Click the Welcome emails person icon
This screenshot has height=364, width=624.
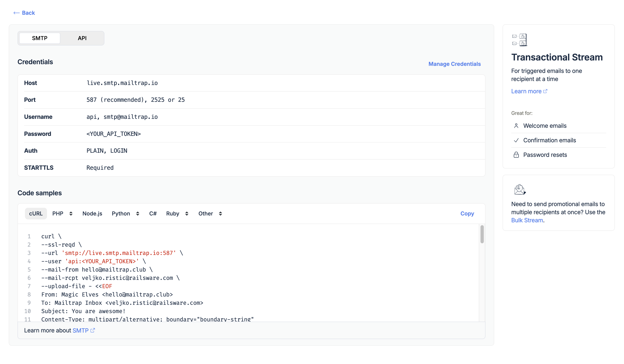(x=516, y=126)
